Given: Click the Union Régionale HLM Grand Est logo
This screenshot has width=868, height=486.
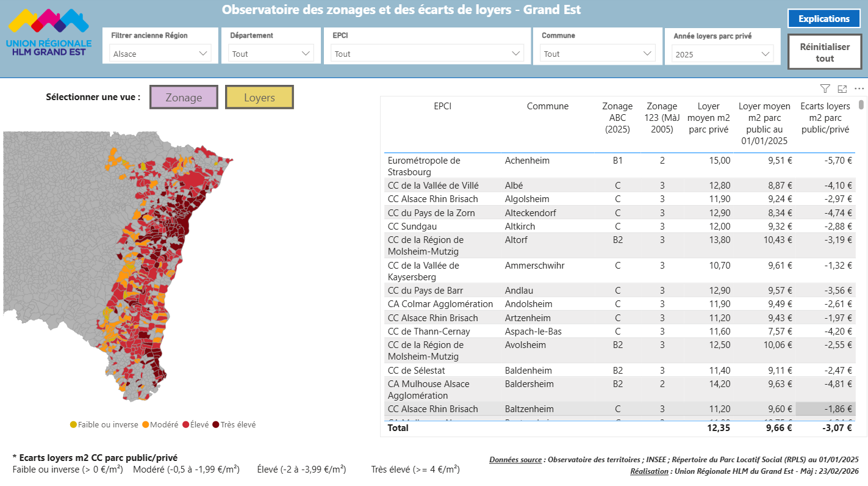Looking at the screenshot, I should coord(49,34).
